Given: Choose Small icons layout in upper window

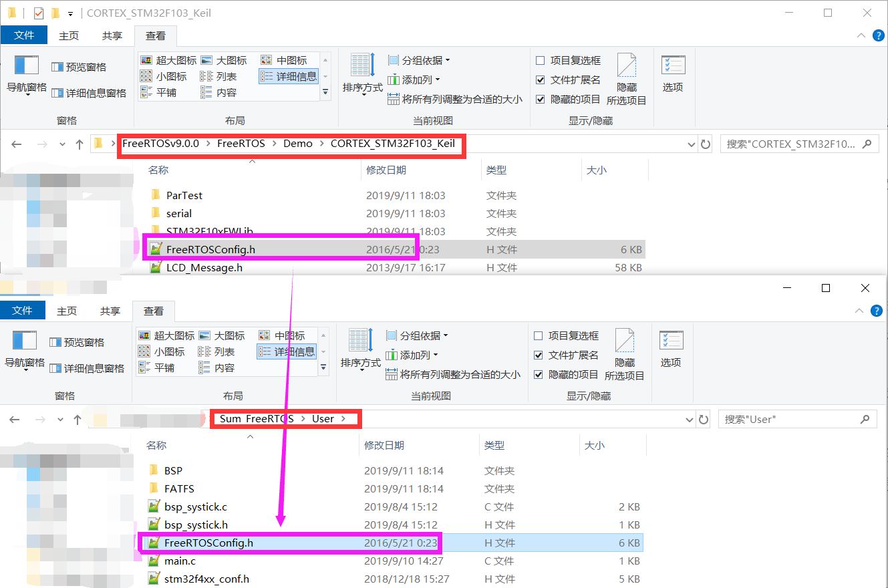Looking at the screenshot, I should pyautogui.click(x=164, y=76).
